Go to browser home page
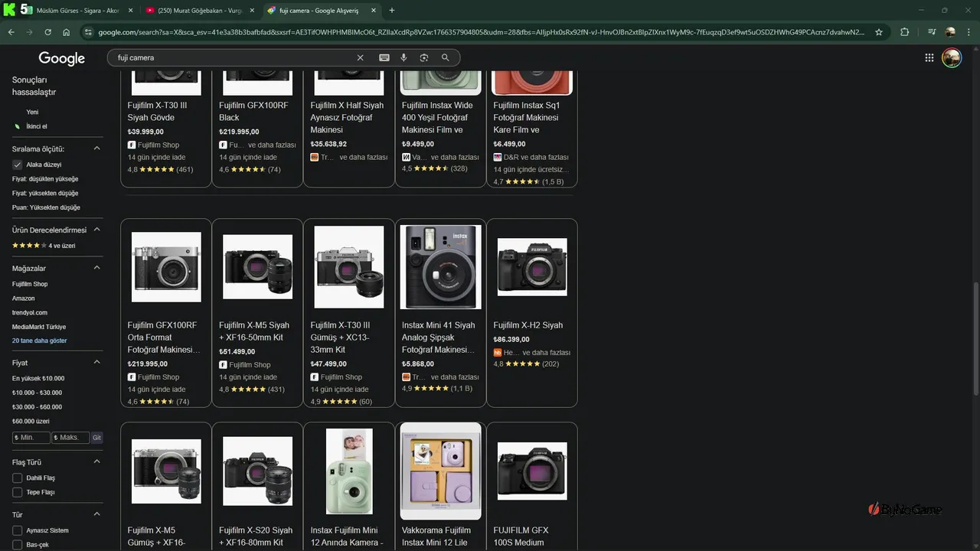Screen dimensions: 980x551 click(x=67, y=32)
